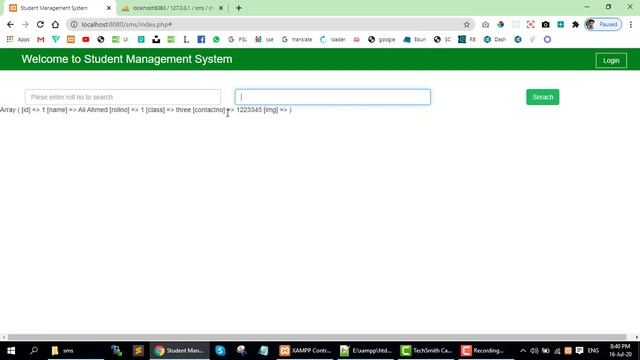
Task: Show hidden system tray icons
Action: pyautogui.click(x=523, y=351)
